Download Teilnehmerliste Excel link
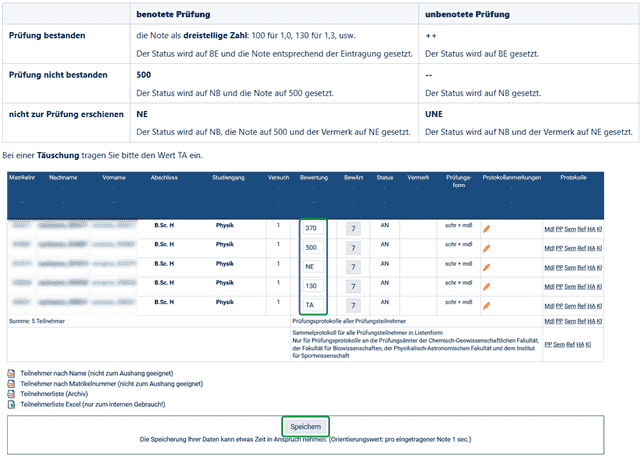 (93, 405)
